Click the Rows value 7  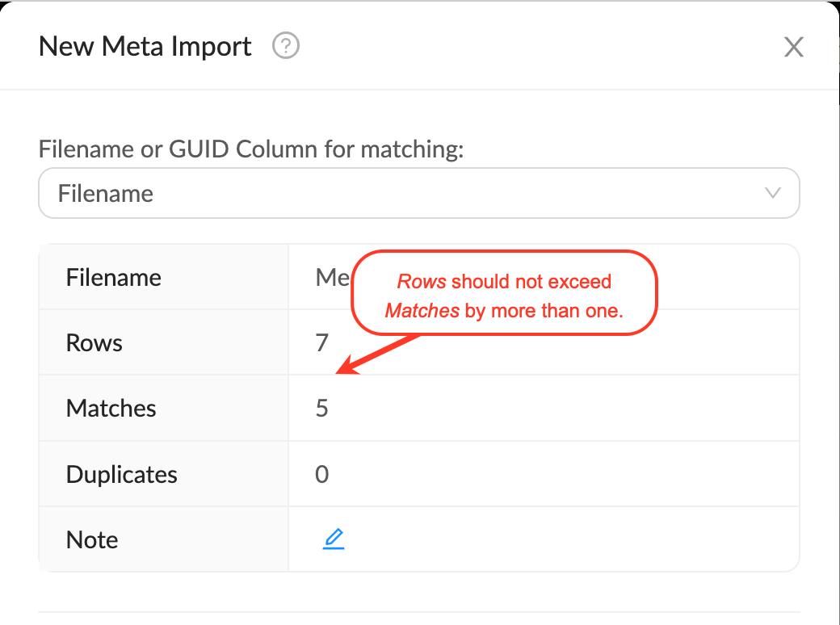(322, 343)
